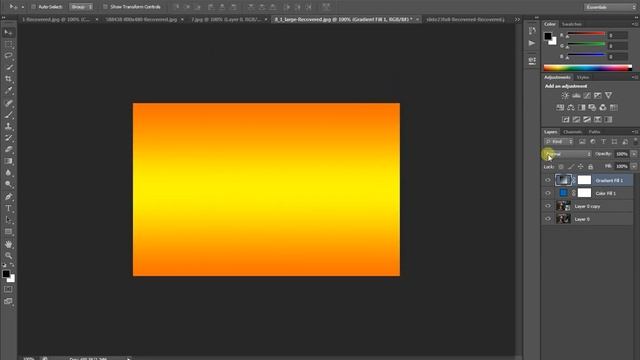
Task: Select the Rectangle shape tool
Action: (9, 231)
